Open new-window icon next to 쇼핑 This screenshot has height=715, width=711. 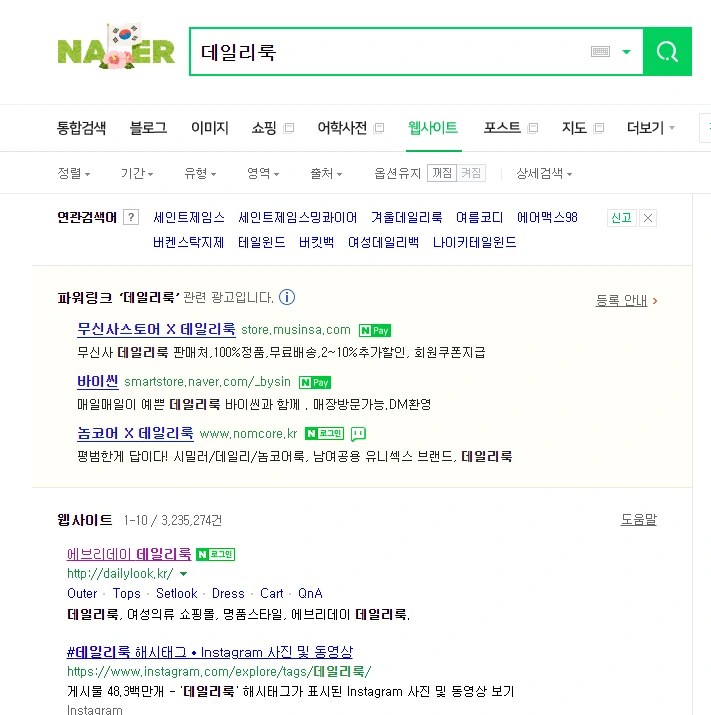click(289, 128)
